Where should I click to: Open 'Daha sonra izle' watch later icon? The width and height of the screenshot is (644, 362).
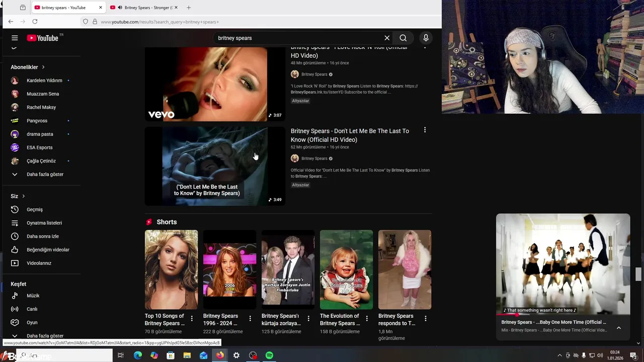[15, 236]
